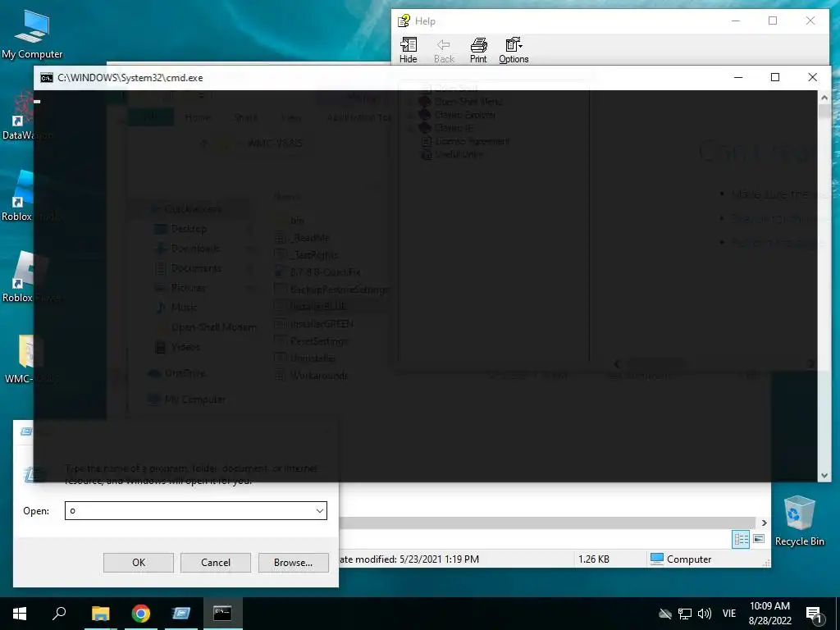Image resolution: width=840 pixels, height=630 pixels.
Task: Click the 1.26 KB size in status bar
Action: point(594,559)
